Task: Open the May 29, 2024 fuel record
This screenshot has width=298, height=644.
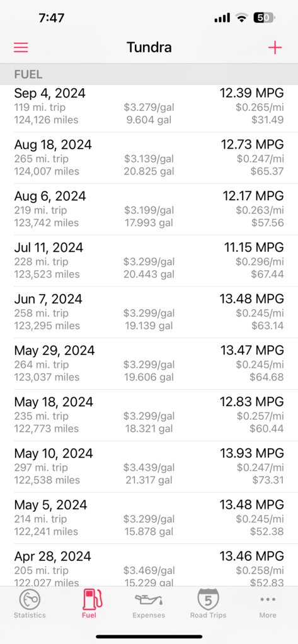Action: [x=149, y=364]
